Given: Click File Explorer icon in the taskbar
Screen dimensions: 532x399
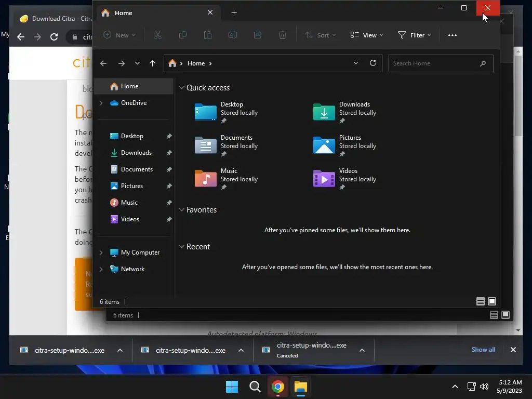Looking at the screenshot, I should click(x=301, y=387).
